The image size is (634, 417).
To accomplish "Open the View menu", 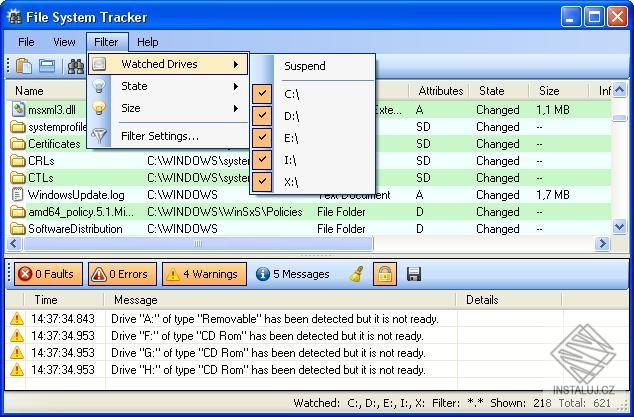I will (64, 42).
